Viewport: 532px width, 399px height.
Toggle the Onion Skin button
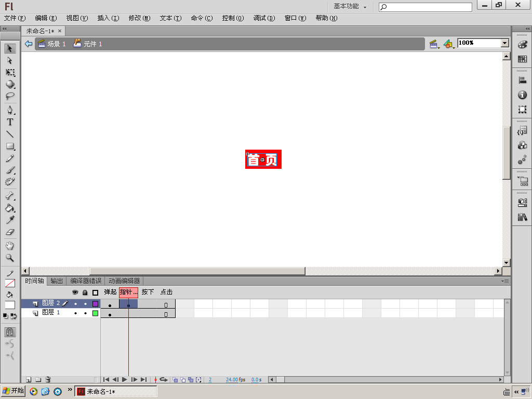[175, 380]
